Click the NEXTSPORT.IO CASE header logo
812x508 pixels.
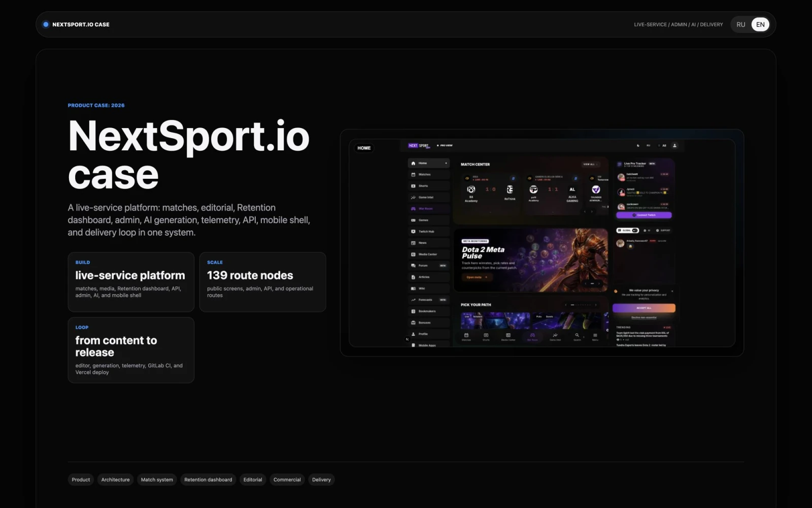[76, 24]
